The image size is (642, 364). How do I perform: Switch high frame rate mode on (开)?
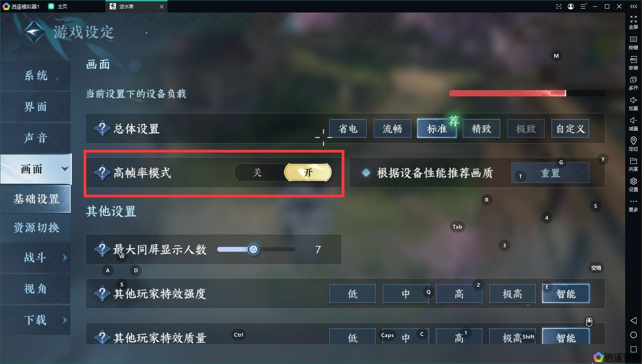point(308,172)
